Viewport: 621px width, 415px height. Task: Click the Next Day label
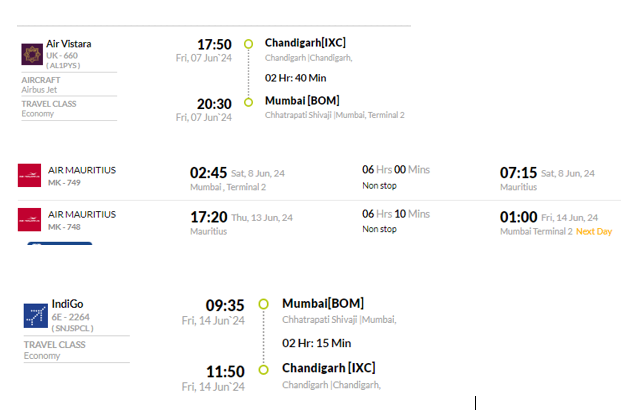tap(594, 231)
